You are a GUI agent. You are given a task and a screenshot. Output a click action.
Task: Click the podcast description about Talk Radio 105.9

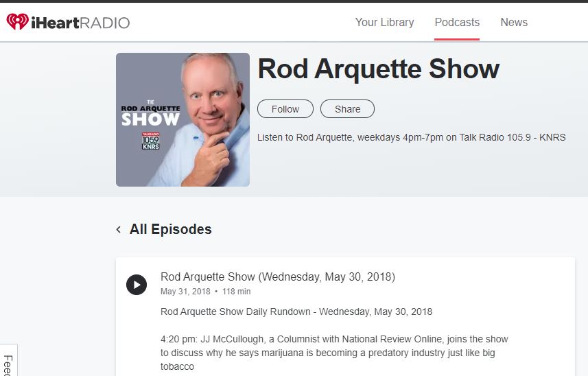pyautogui.click(x=411, y=137)
